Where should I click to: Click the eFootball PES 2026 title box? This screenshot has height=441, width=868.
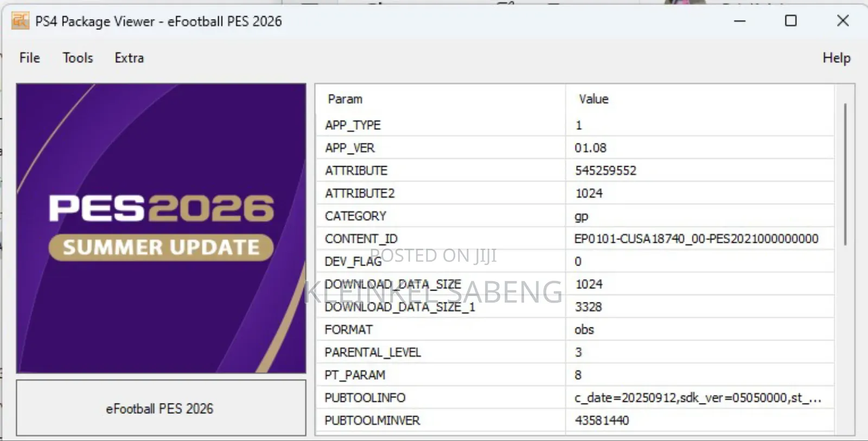161,408
